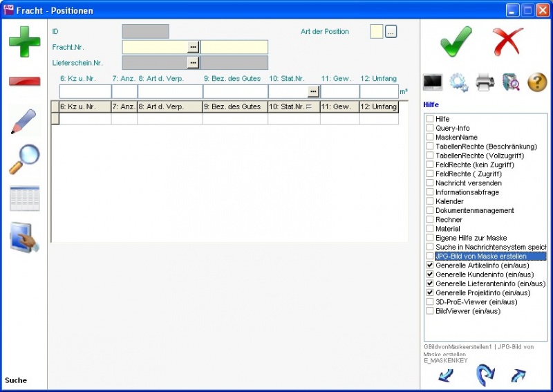The height and width of the screenshot is (392, 553).
Task: Click the Art der Position browse button
Action: [391, 32]
